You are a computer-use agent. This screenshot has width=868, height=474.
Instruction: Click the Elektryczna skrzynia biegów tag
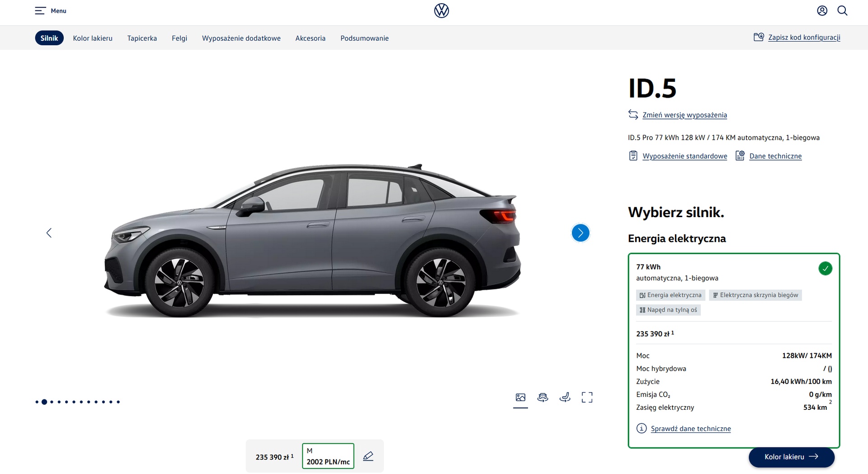coord(755,295)
